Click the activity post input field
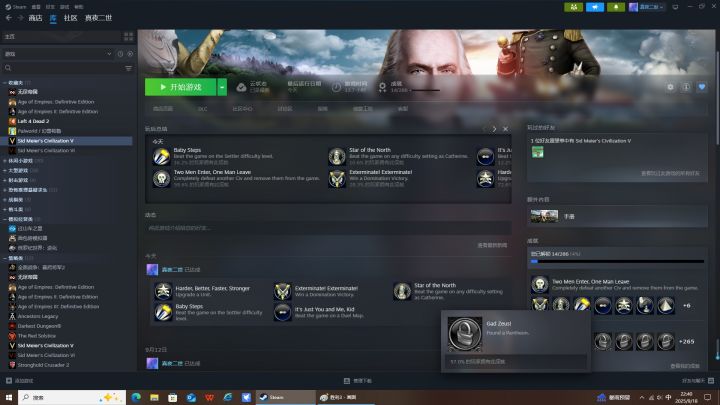Image resolution: width=720 pixels, height=405 pixels. tap(328, 228)
